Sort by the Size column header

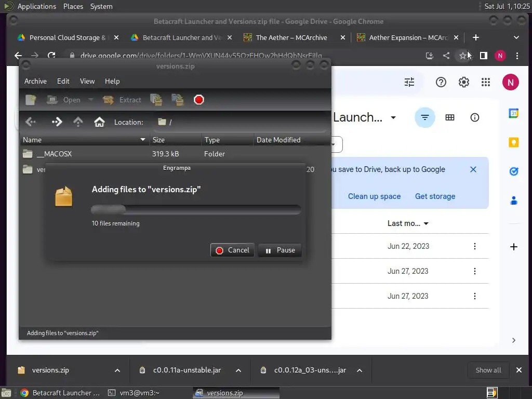(x=176, y=140)
